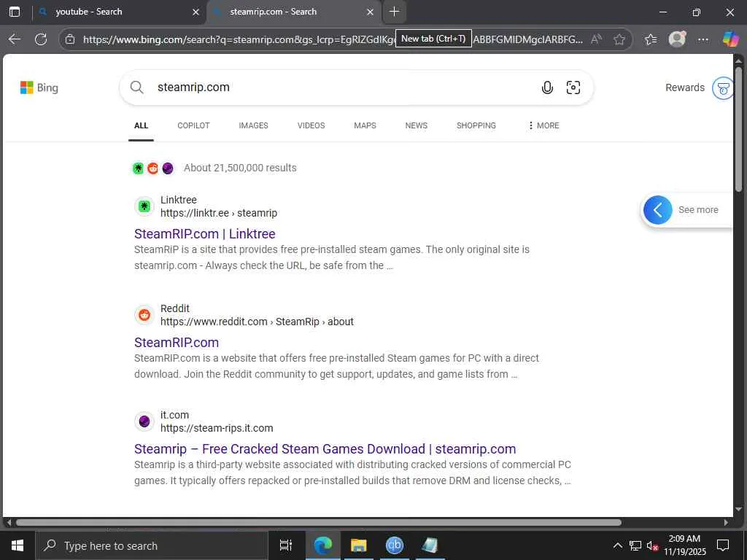747x560 pixels.
Task: Open the Reddit SteamRIP.com result link
Action: pyautogui.click(x=177, y=343)
